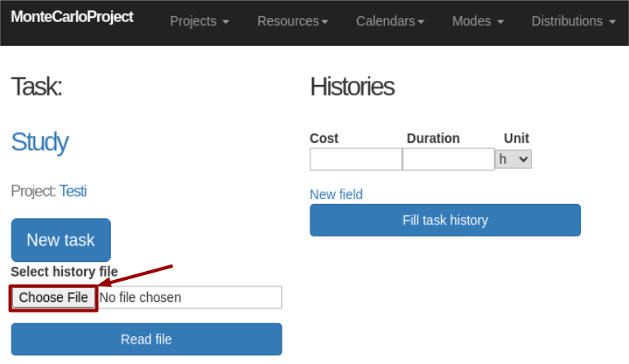Open the Unit selector showing h

point(514,159)
